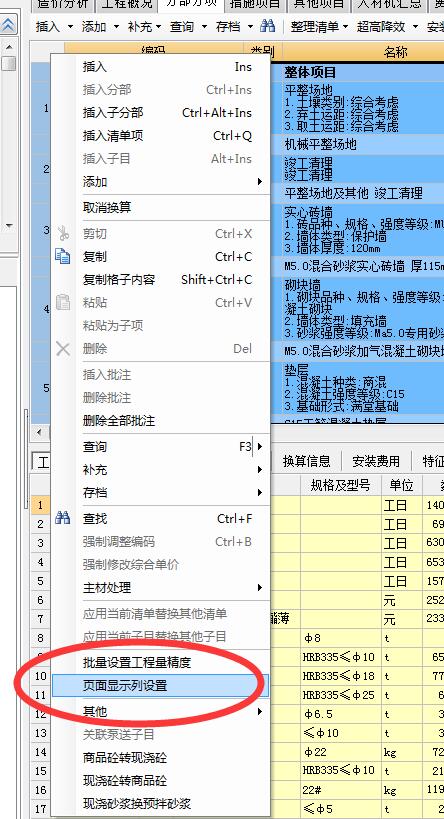The width and height of the screenshot is (444, 819).
Task: Choose 现浇砂浆换预拌砂浆 menu entry
Action: click(x=160, y=803)
